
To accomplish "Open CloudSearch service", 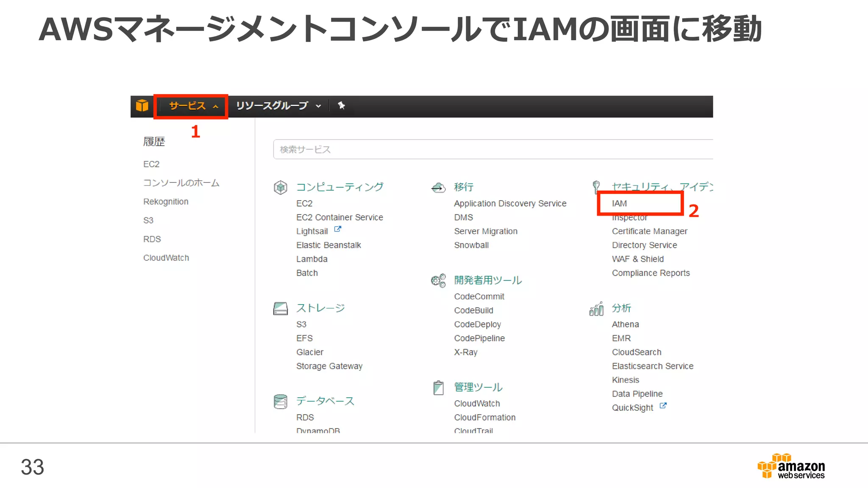I will pos(637,352).
